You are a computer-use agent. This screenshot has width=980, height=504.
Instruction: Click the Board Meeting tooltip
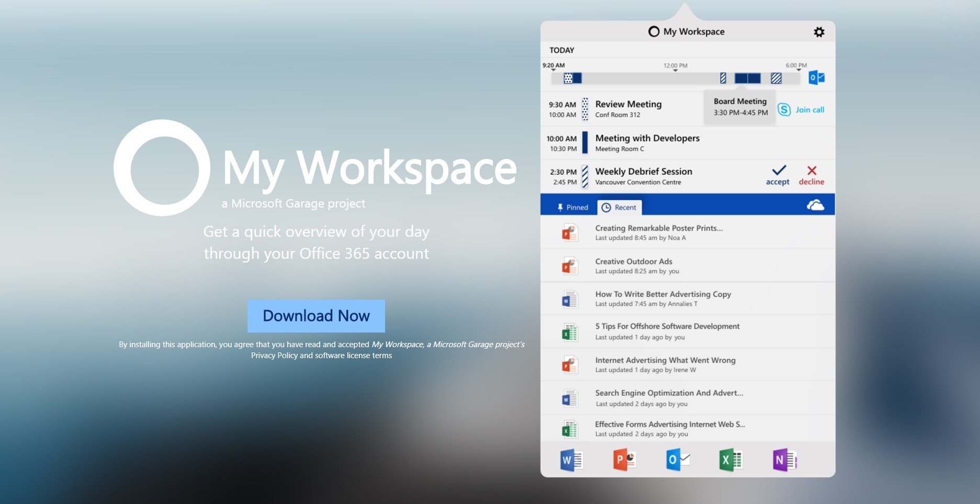[x=740, y=107]
